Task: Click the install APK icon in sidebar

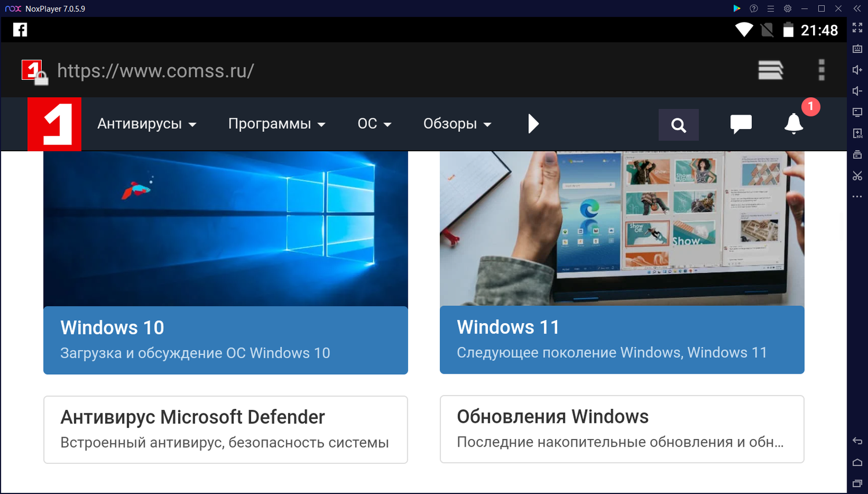Action: 858,133
